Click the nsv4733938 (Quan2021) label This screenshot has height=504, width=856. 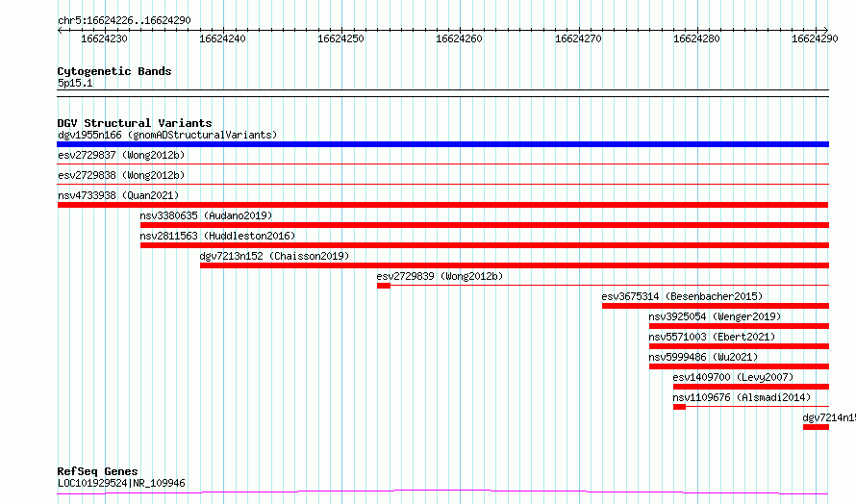pos(118,195)
